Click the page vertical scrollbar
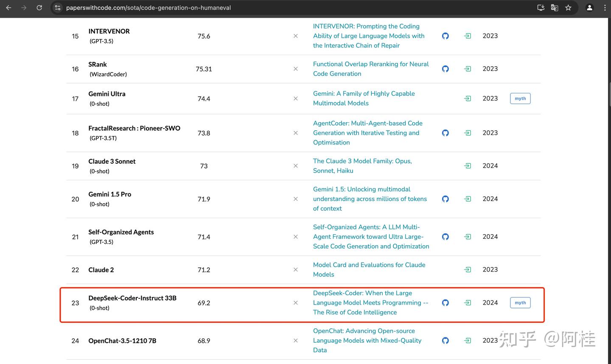The height and width of the screenshot is (364, 611). coord(609,94)
